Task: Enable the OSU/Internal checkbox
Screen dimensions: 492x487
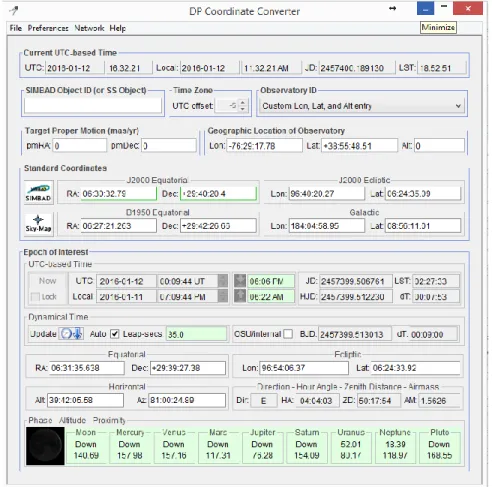Action: (x=288, y=334)
